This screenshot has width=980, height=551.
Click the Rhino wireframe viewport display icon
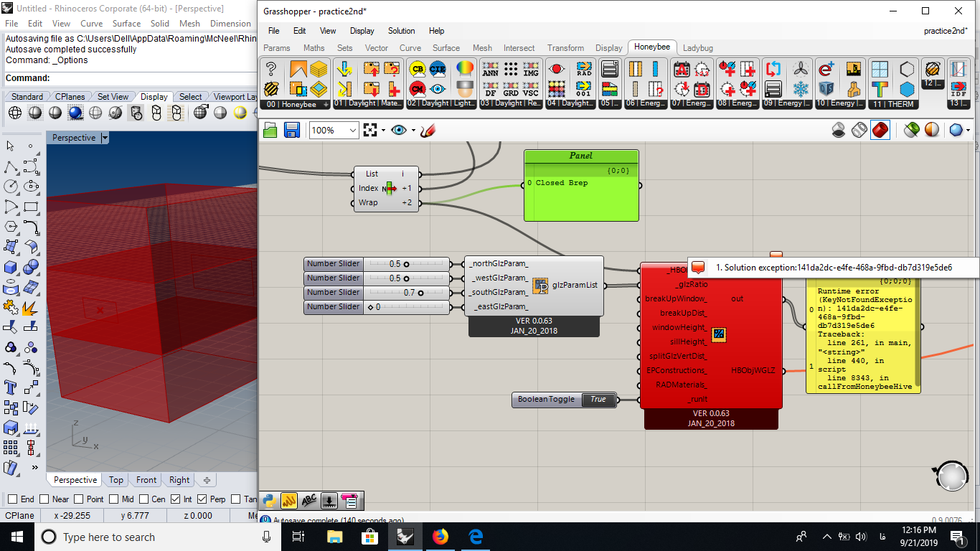14,113
